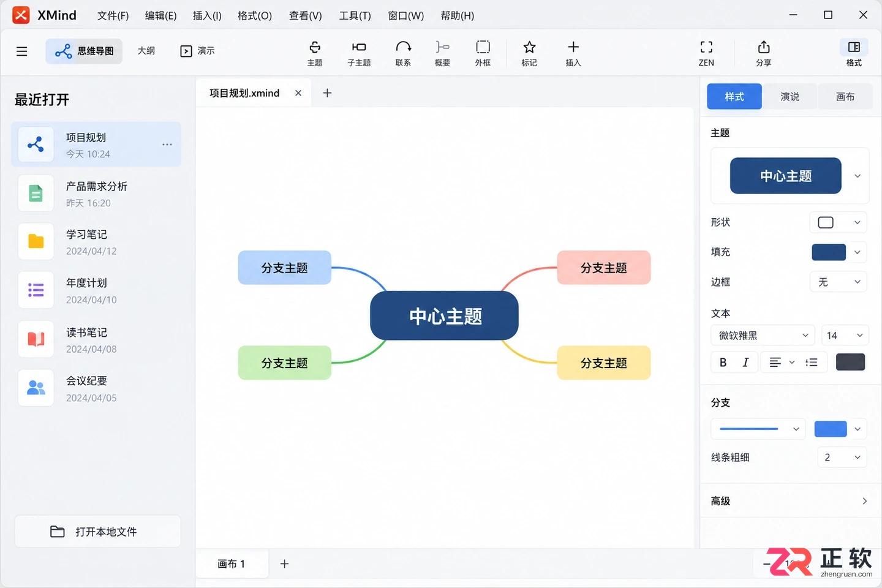This screenshot has width=882, height=588.
Task: Toggle the 格式 format panel
Action: click(854, 53)
